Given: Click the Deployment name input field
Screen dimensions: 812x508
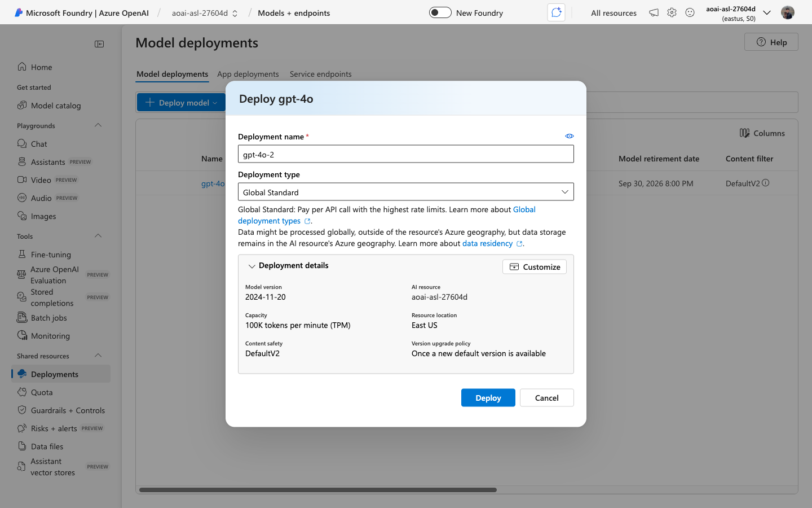Looking at the screenshot, I should point(406,154).
